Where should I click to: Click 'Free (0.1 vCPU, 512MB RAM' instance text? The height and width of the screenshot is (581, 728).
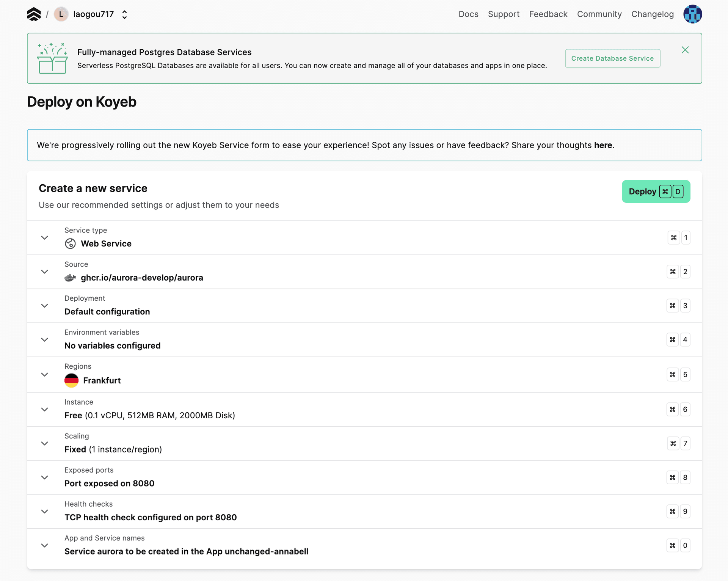150,416
